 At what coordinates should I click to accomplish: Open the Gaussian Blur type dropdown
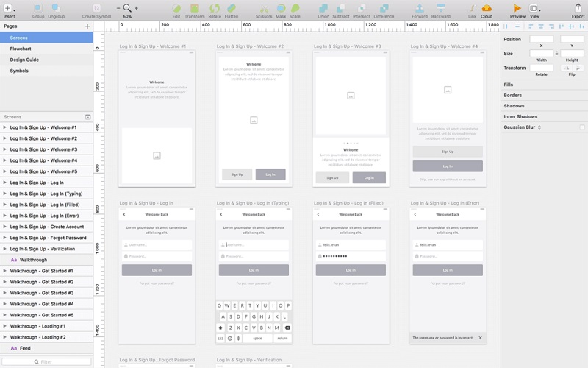tap(539, 127)
